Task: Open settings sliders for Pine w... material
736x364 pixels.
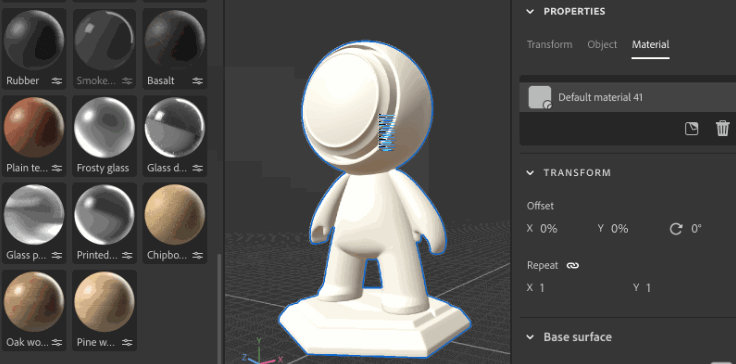Action: tap(127, 343)
